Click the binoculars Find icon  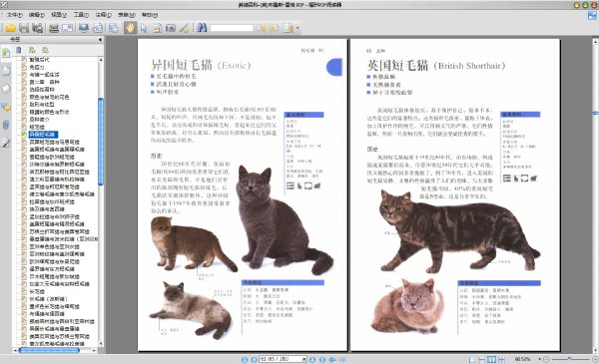(202, 28)
